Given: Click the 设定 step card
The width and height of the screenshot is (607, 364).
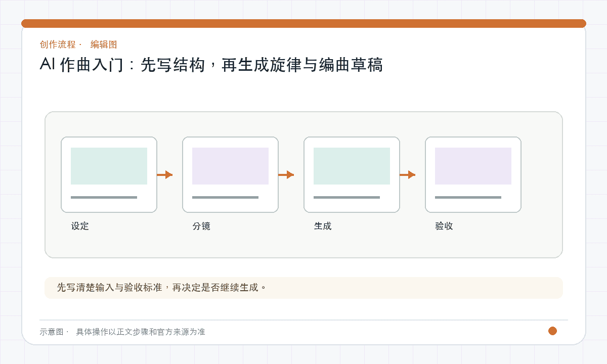Looking at the screenshot, I should (109, 174).
